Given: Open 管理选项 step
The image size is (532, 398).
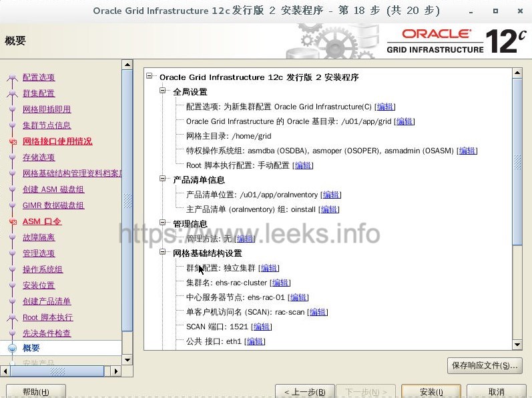Looking at the screenshot, I should pos(39,253).
